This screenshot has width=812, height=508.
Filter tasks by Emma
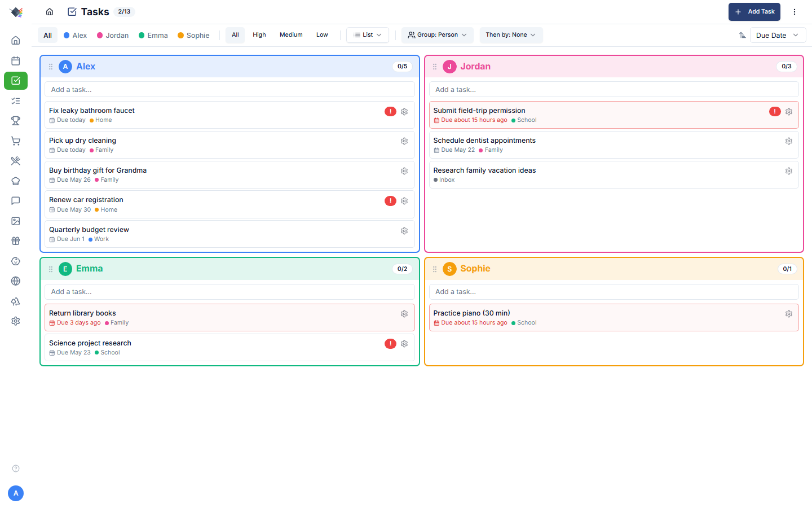point(153,35)
